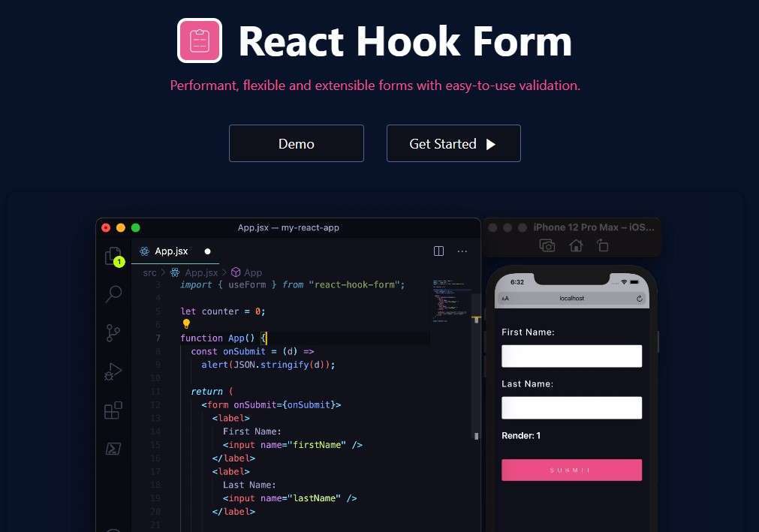
Task: Click the Get Started button
Action: click(453, 143)
